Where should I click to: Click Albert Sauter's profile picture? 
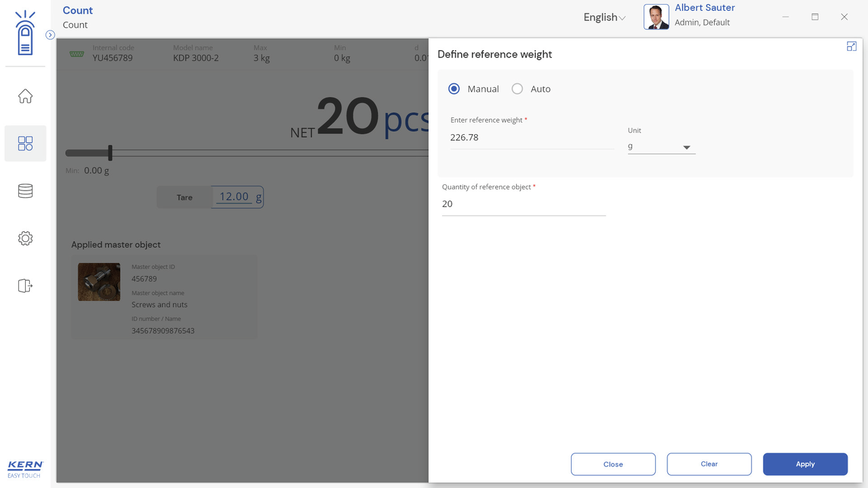(x=656, y=18)
